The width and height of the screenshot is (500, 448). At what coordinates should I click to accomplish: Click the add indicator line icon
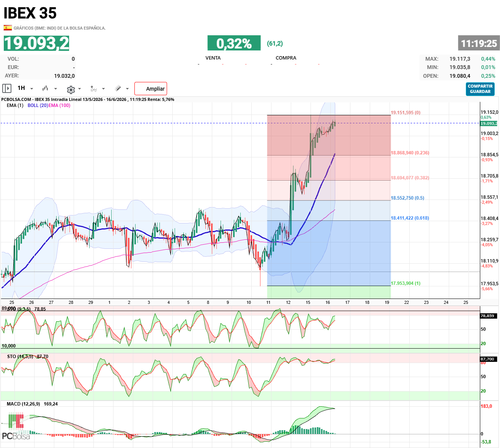93,89
